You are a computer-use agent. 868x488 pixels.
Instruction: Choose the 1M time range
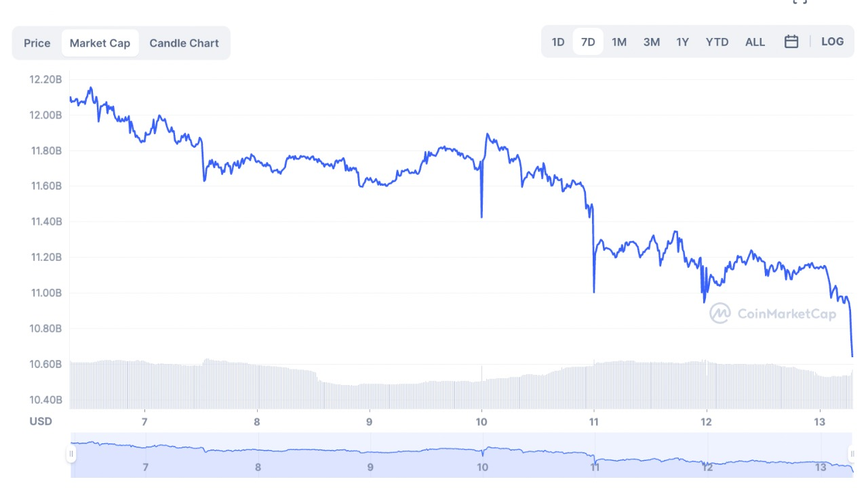619,42
